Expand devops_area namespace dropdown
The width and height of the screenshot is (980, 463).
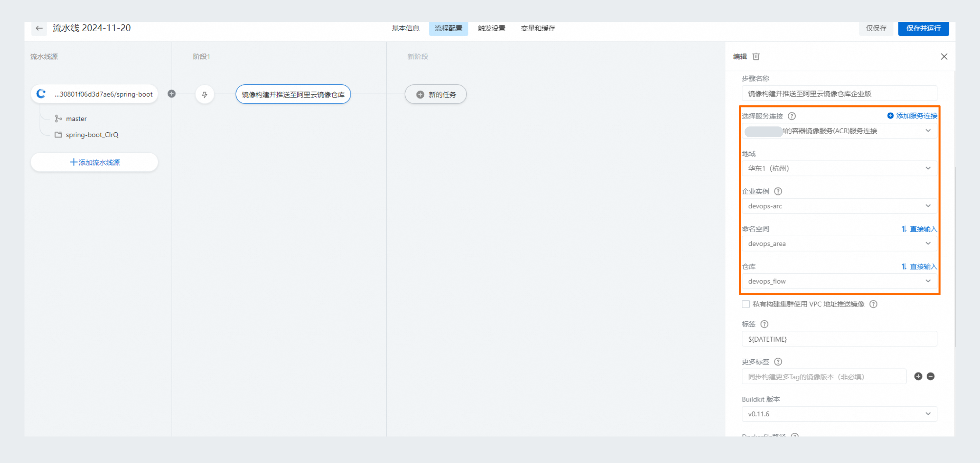pyautogui.click(x=839, y=243)
